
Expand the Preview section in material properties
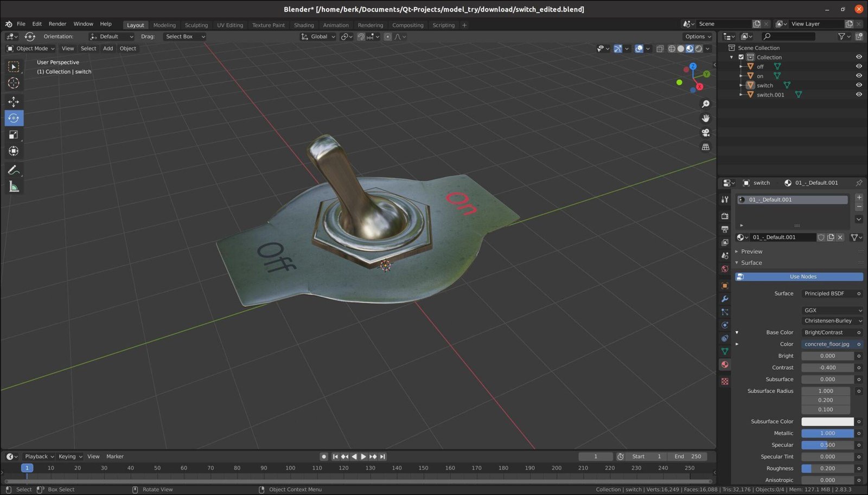pos(751,251)
